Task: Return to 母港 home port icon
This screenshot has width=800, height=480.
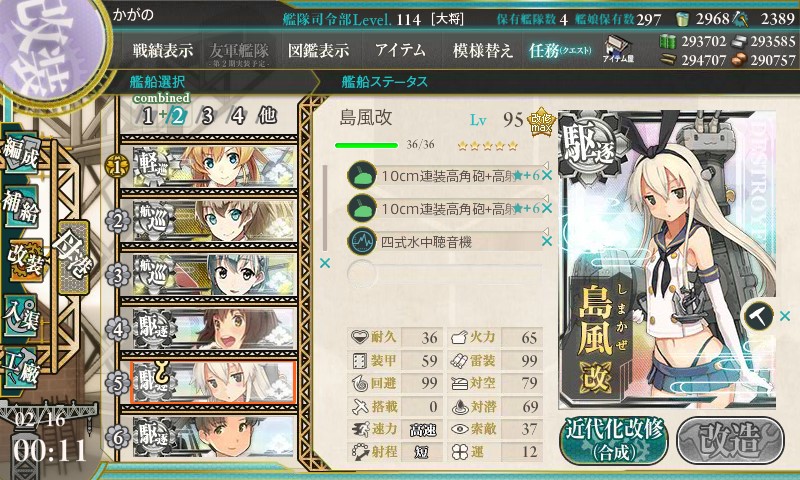Action: (74, 258)
